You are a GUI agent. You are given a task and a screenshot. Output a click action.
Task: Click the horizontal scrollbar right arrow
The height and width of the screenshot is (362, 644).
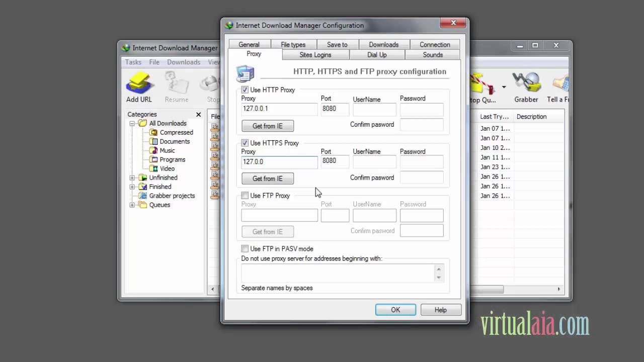tap(558, 289)
